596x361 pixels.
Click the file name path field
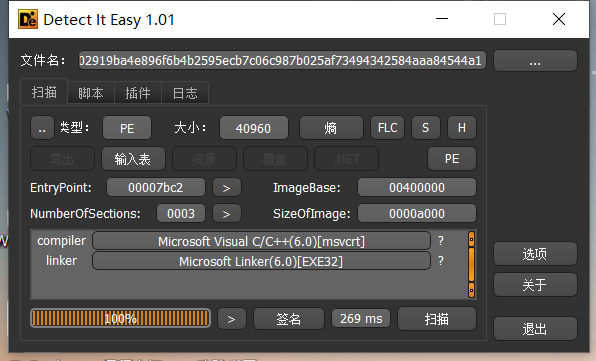pyautogui.click(x=282, y=60)
